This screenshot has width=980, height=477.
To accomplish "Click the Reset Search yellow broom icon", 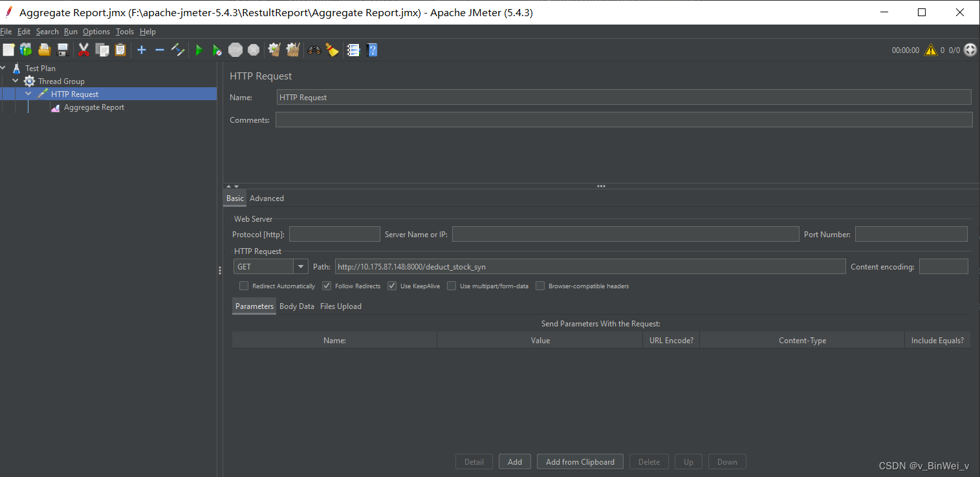I will 332,50.
